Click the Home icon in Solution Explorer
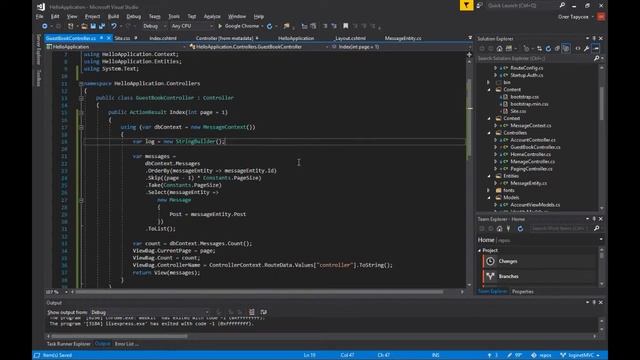Screen dimensions: 640x360 point(500,49)
